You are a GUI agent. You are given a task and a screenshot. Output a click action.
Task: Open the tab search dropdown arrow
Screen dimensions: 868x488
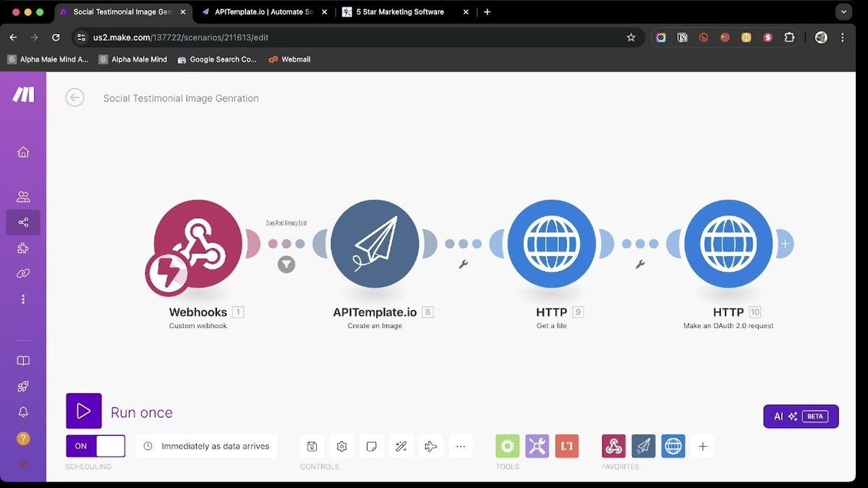(x=843, y=12)
